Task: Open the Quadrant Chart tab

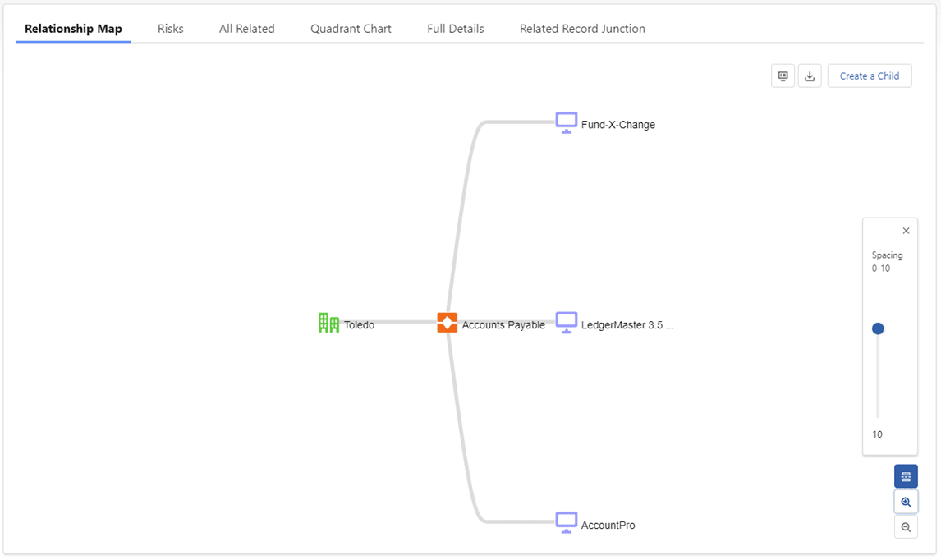Action: 351,29
